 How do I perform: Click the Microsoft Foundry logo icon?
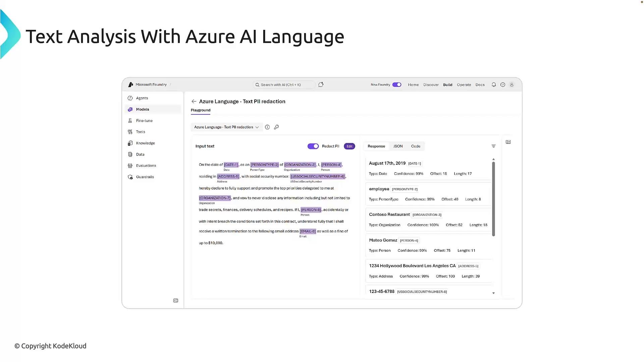pos(130,85)
